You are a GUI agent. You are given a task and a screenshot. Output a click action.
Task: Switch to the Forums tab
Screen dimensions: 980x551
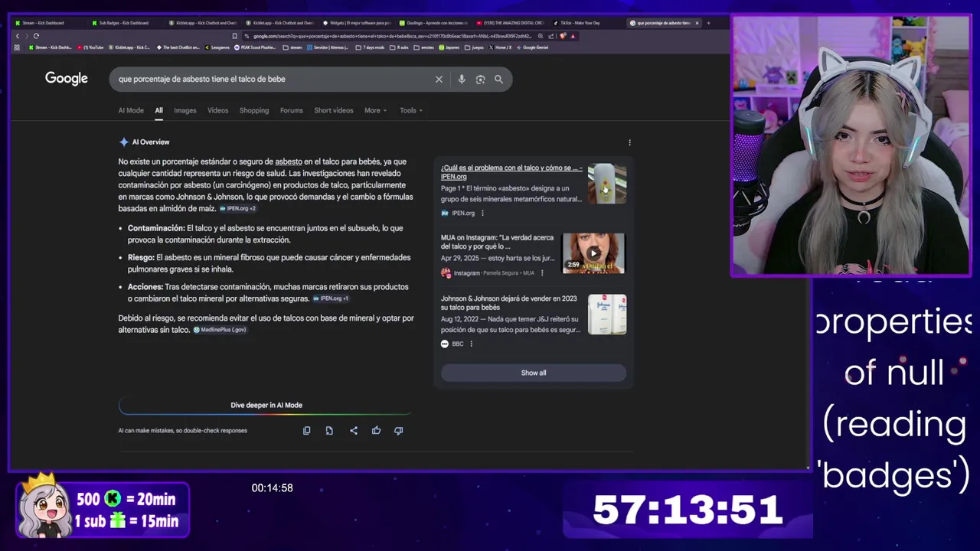(x=291, y=110)
